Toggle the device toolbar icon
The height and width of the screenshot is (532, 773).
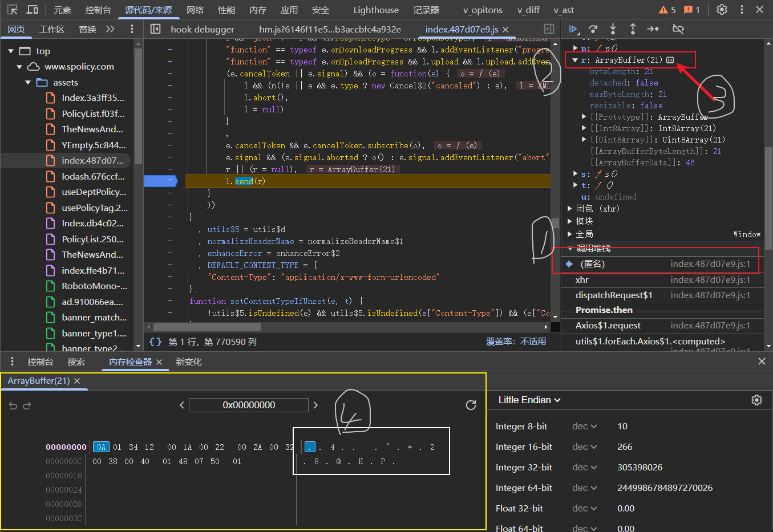(x=33, y=10)
